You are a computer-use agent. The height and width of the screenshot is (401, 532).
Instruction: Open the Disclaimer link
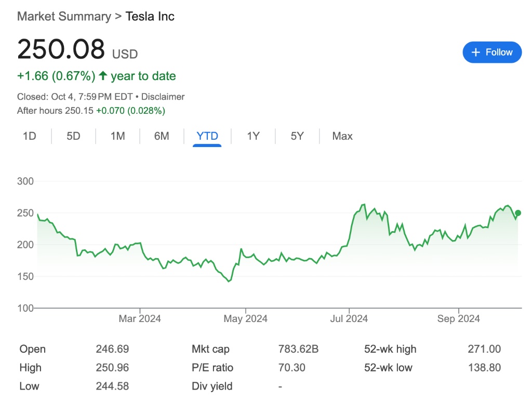coord(163,97)
